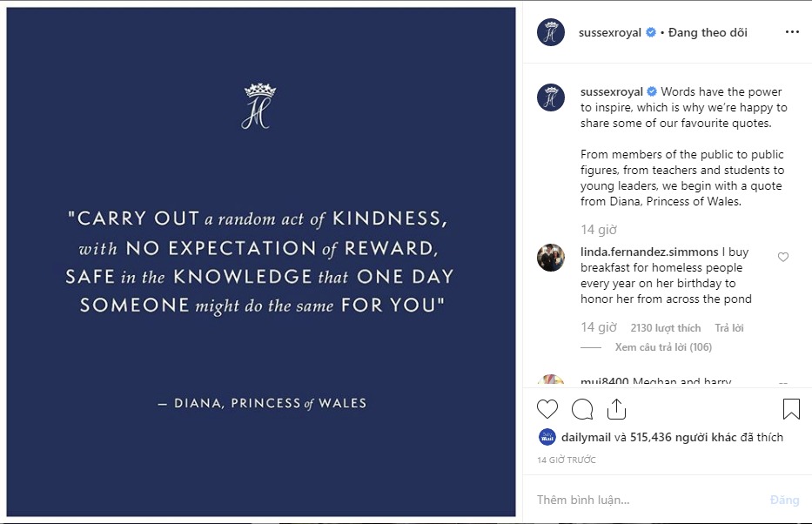Open the sussexroyal username in header
Screen dimensions: 812x524
tap(610, 33)
